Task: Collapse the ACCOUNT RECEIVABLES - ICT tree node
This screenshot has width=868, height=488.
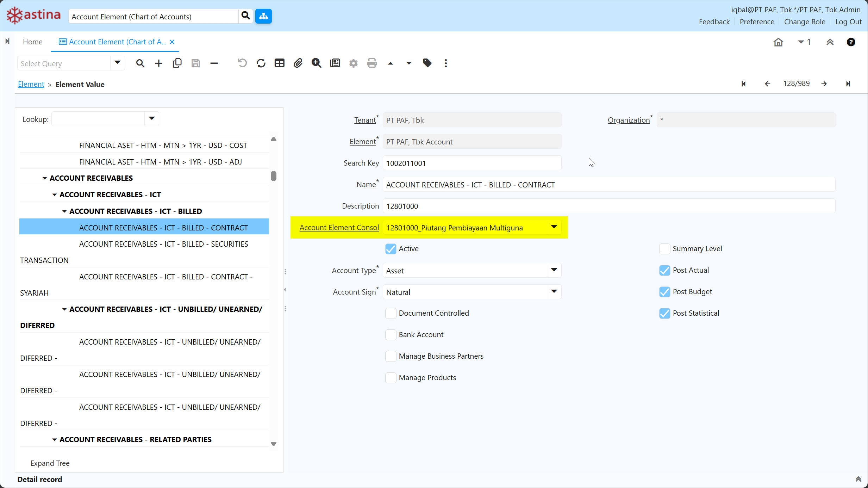Action: pos(55,195)
